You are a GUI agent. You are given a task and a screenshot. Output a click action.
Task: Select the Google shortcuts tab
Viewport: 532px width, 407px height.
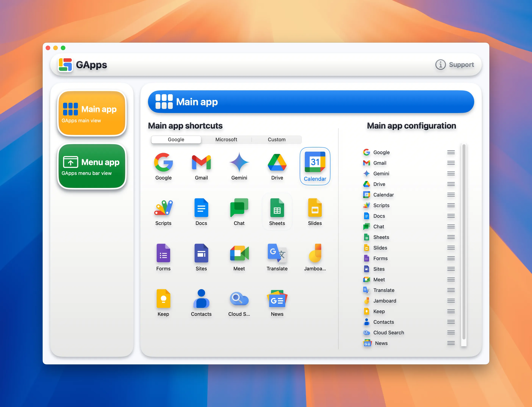(176, 140)
